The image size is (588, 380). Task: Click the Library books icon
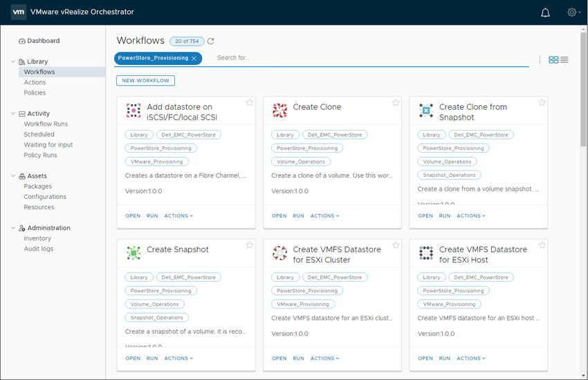coord(22,61)
